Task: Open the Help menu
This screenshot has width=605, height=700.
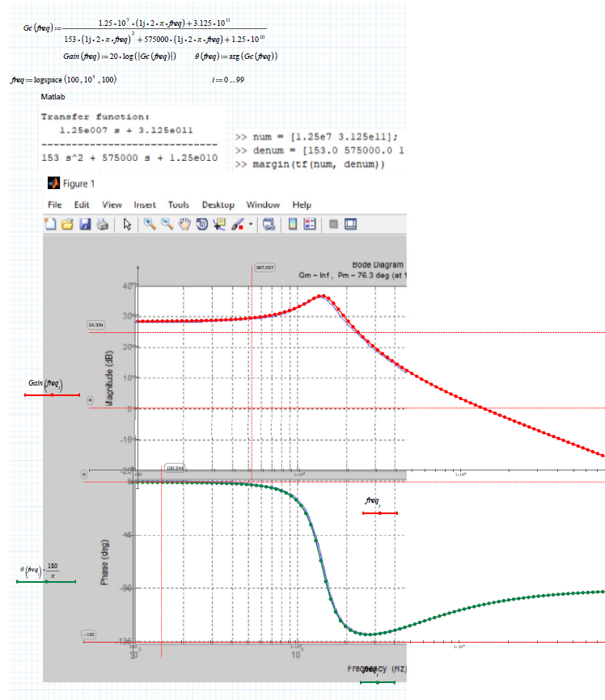Action: [x=302, y=205]
